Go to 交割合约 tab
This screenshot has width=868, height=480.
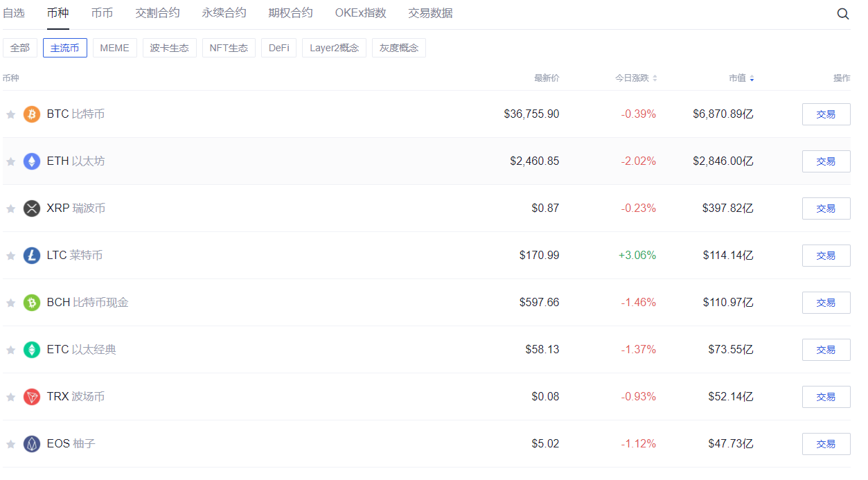[158, 13]
